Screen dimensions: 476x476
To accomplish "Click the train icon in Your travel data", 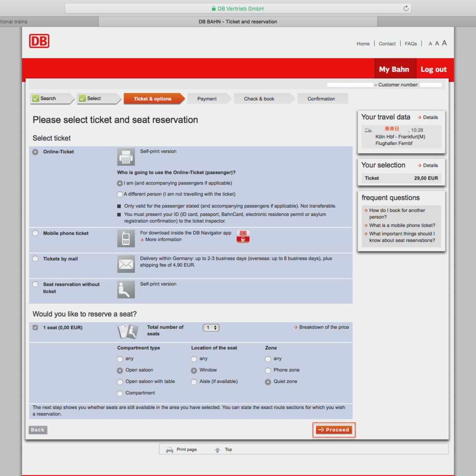I will point(368,130).
